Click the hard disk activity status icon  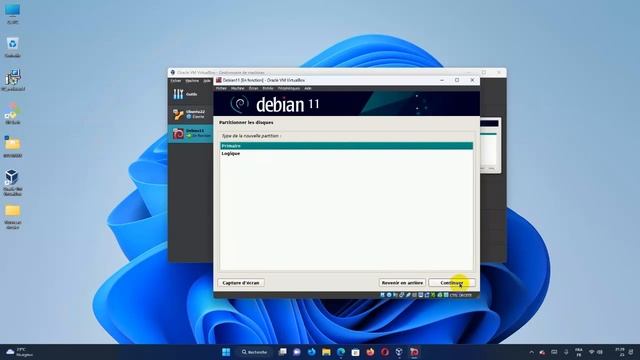[382, 295]
